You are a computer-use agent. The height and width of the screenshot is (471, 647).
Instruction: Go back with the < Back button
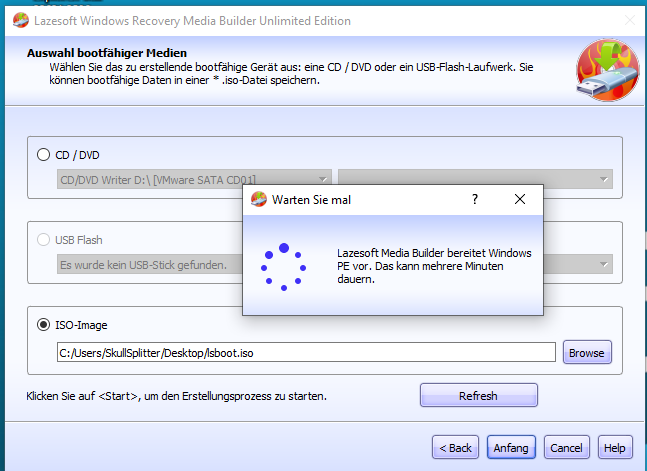(x=456, y=447)
